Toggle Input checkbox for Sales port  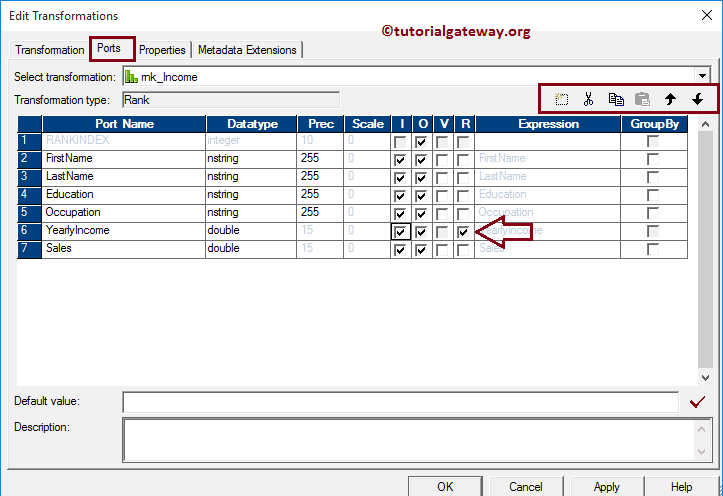pyautogui.click(x=400, y=250)
